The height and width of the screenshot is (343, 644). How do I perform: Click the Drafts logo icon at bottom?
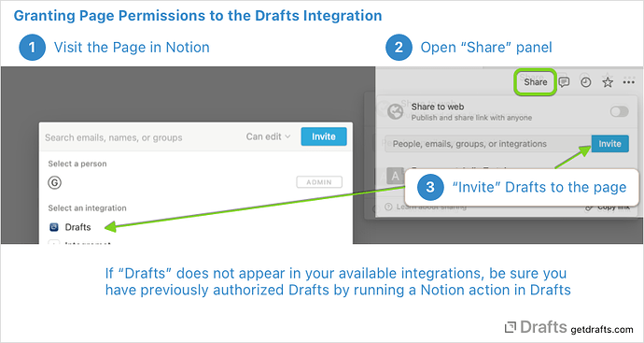pyautogui.click(x=510, y=328)
